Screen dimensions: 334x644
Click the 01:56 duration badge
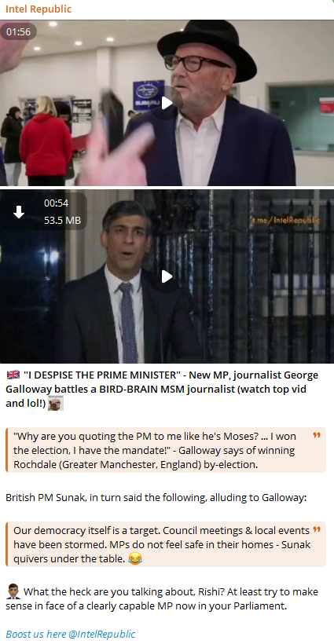point(19,31)
